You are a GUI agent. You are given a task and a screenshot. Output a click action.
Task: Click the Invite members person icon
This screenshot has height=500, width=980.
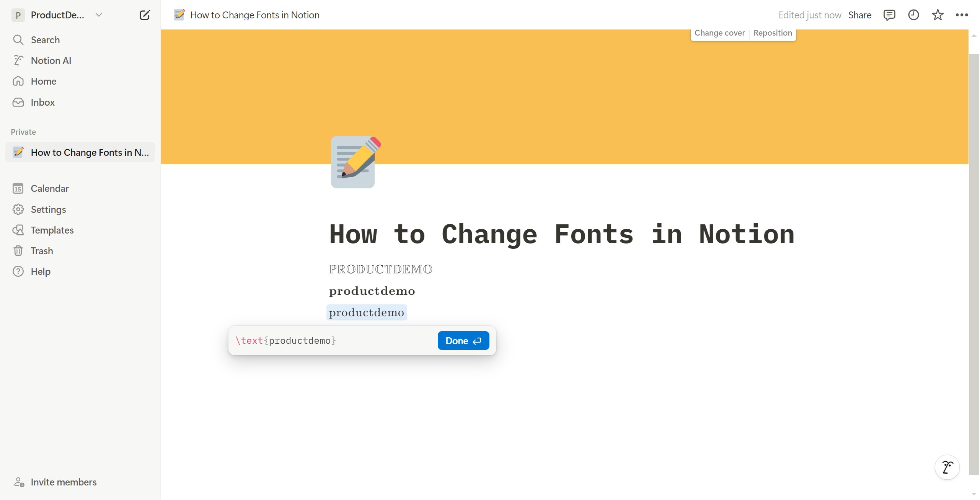19,482
